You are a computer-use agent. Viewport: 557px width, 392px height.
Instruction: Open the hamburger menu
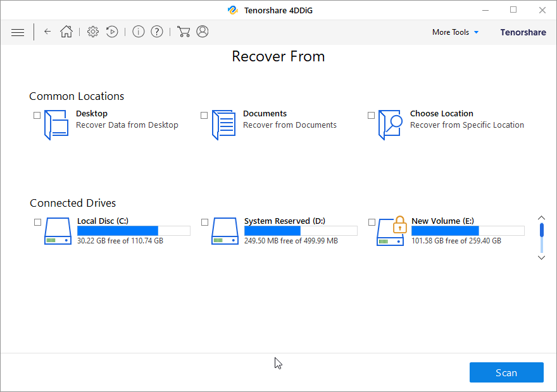(x=18, y=32)
